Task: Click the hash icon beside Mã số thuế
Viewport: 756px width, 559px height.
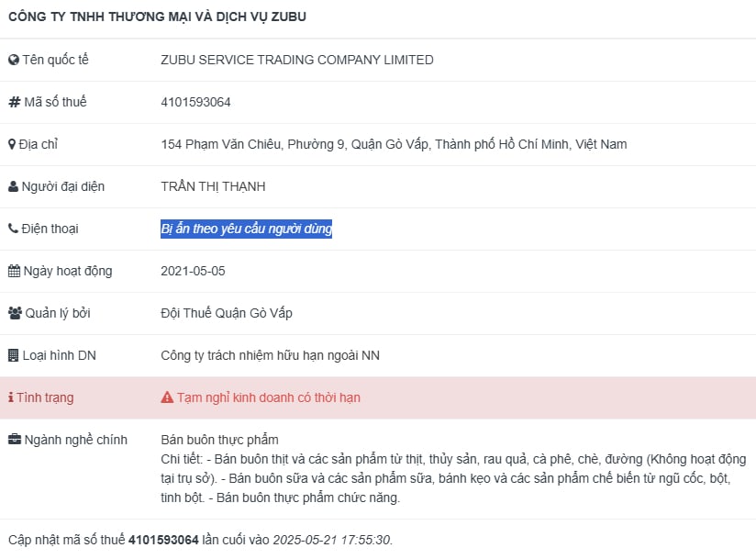Action: [x=15, y=102]
